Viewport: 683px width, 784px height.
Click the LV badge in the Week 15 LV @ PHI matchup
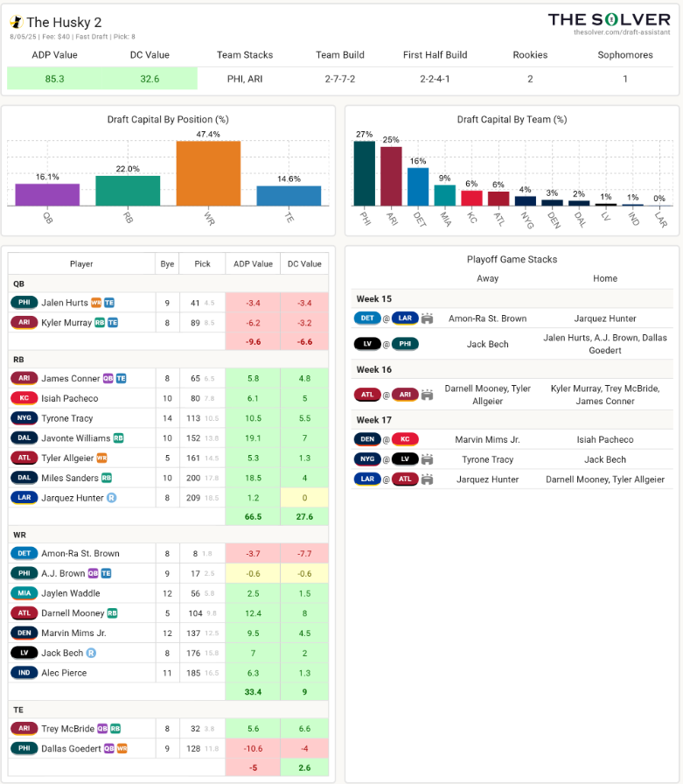click(x=367, y=344)
